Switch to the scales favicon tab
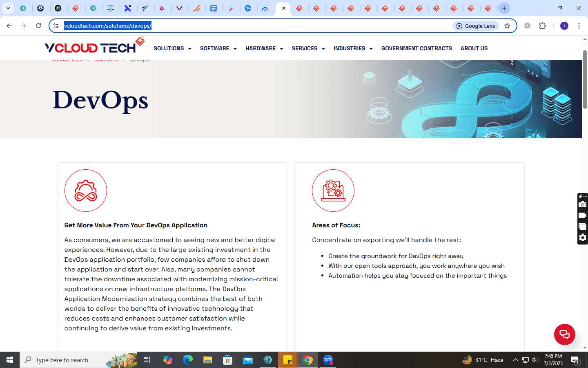 click(x=111, y=8)
